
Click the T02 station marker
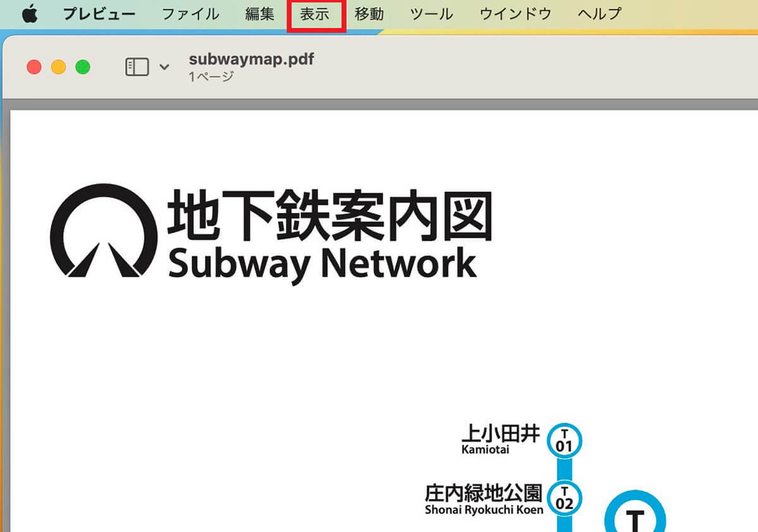pyautogui.click(x=564, y=499)
